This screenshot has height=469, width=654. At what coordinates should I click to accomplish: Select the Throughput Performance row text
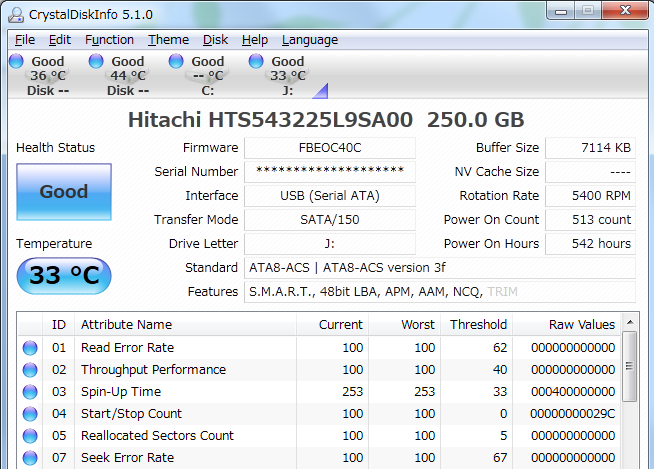coord(153,370)
